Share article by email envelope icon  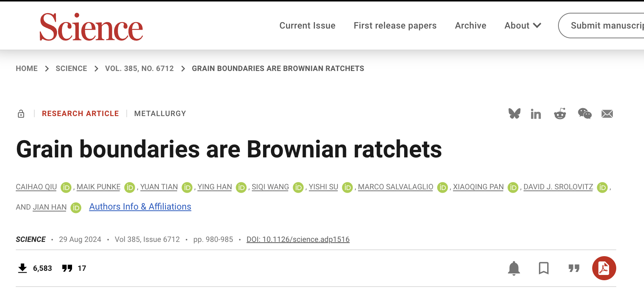(x=607, y=114)
